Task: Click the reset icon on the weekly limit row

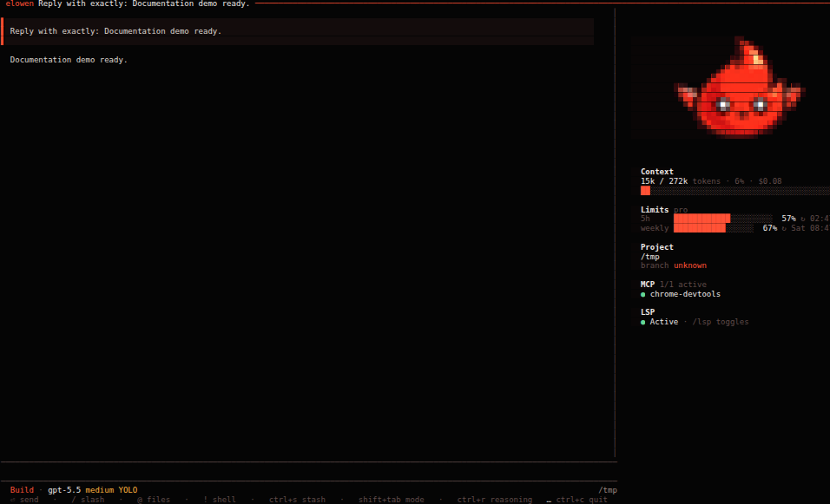Action: click(785, 228)
